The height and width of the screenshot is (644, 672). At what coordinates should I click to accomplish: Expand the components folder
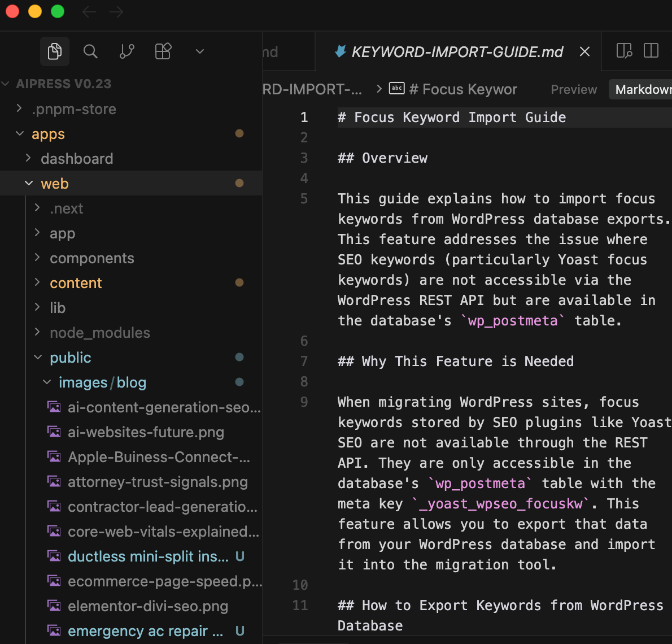point(92,258)
